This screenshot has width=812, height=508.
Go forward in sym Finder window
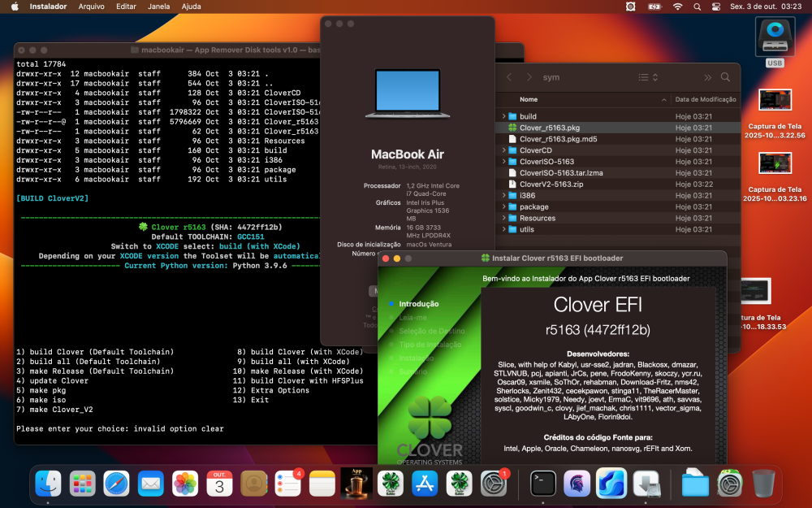coord(529,77)
